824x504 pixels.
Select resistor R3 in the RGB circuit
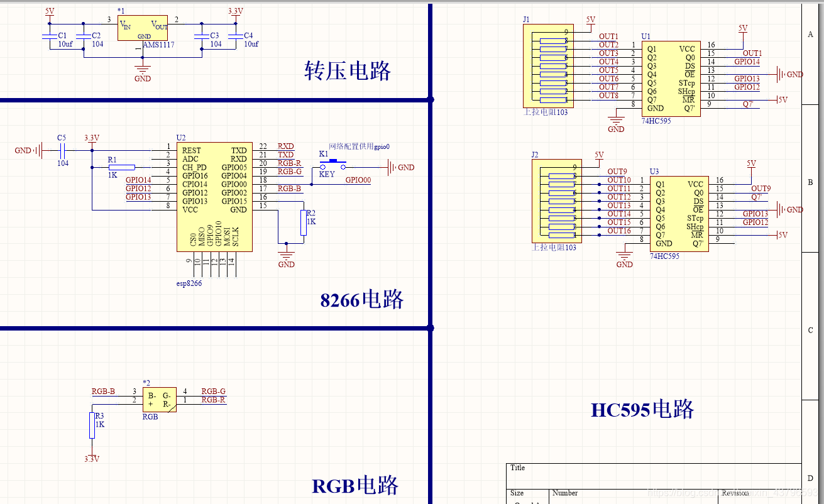pos(92,425)
